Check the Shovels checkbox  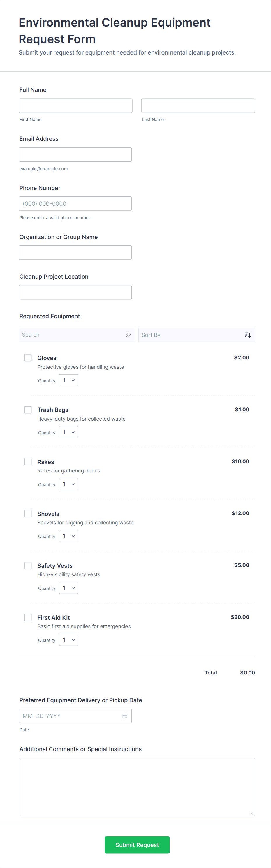pos(28,513)
